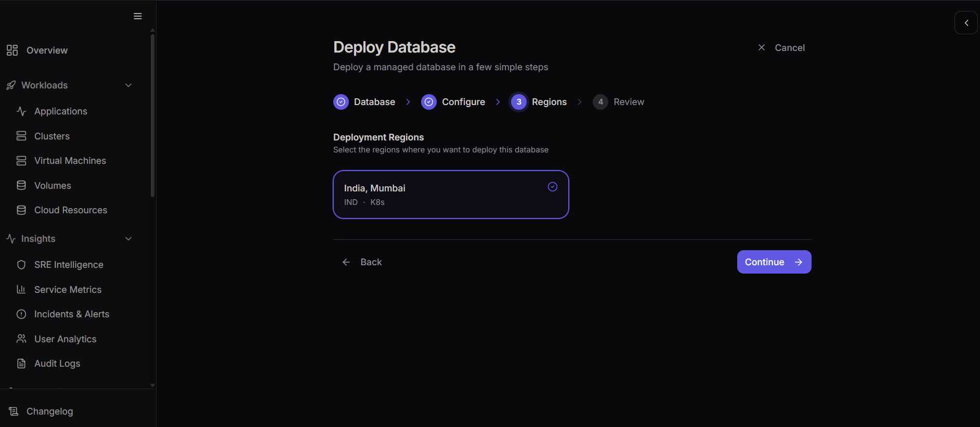Click the Applications activity icon
The image size is (980, 427).
click(21, 111)
